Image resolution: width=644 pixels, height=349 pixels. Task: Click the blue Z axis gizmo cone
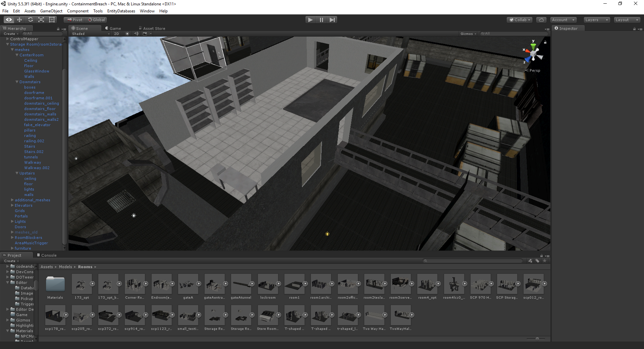(x=528, y=59)
